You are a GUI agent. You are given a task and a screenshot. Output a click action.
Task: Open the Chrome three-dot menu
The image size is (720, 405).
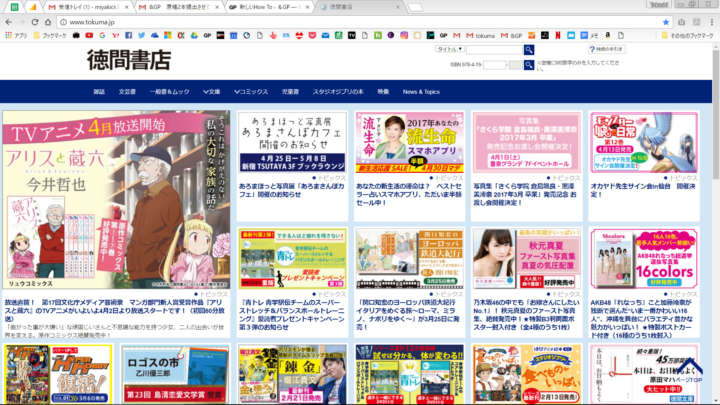pos(712,22)
